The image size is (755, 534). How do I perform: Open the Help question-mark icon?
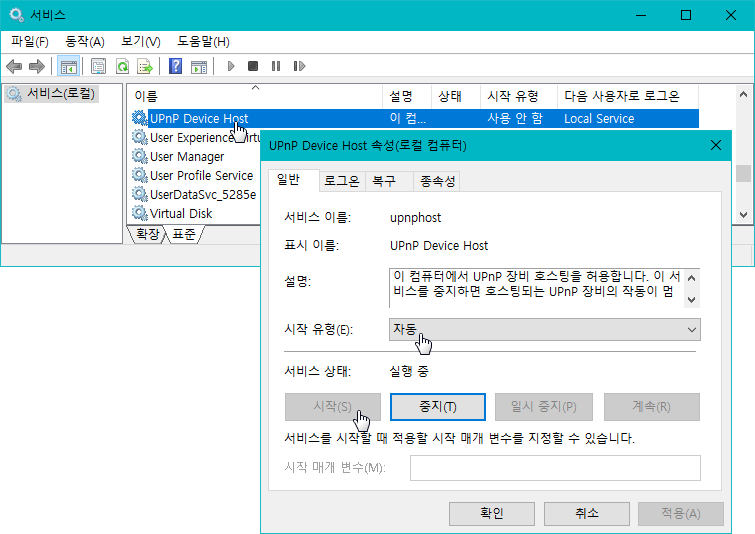(175, 66)
